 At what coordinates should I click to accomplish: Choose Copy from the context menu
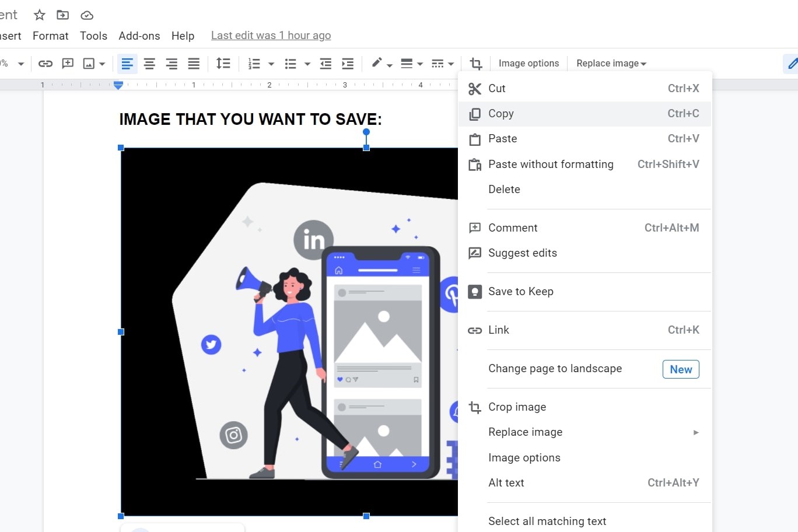(x=584, y=114)
